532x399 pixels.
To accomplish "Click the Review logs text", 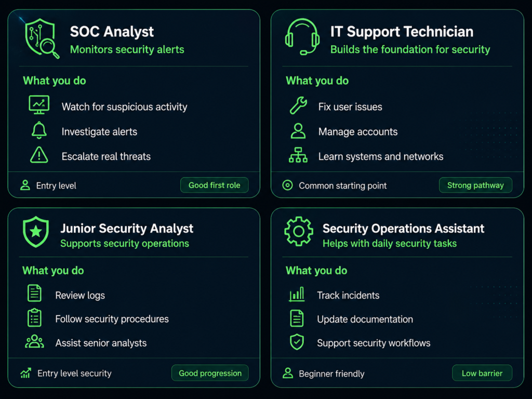I will click(x=80, y=296).
